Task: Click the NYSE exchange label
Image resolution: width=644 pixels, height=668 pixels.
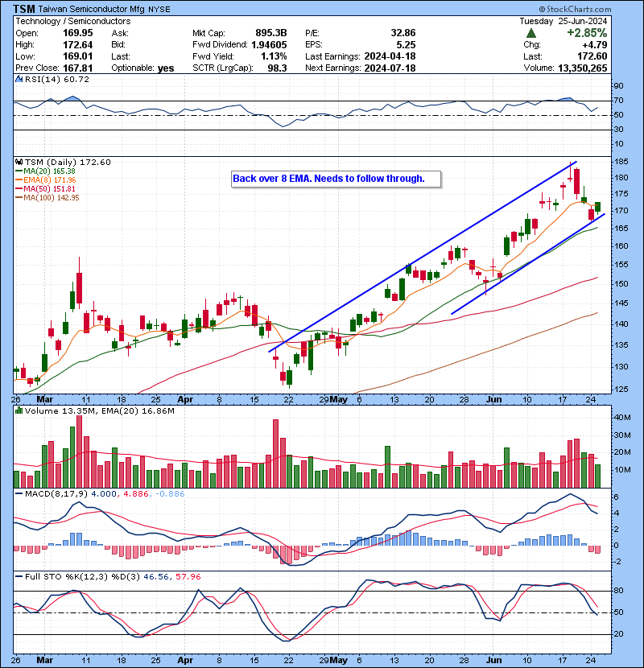Action: tap(159, 10)
